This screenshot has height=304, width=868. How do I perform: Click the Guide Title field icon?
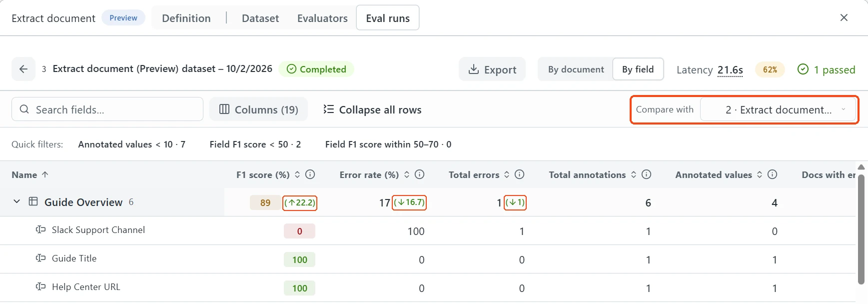tap(40, 258)
